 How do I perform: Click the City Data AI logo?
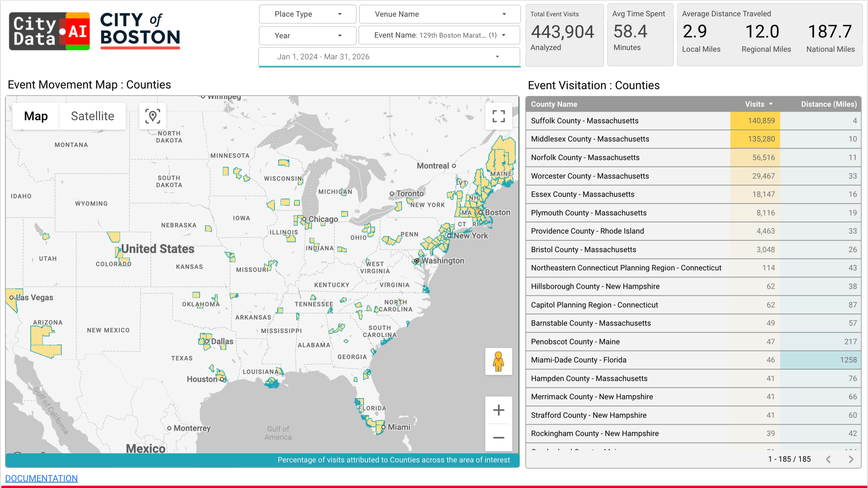click(x=49, y=31)
